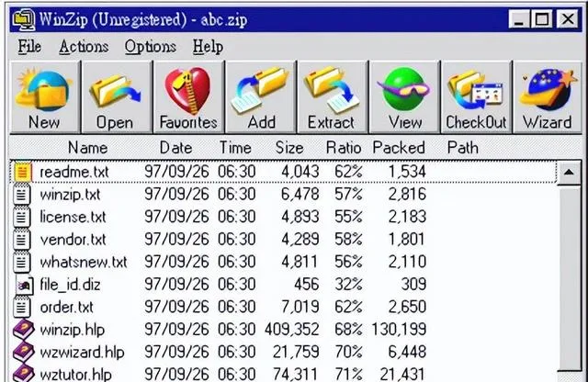Screen dimensions: 588x382
Task: Select the license.txt file icon
Action: click(21, 217)
